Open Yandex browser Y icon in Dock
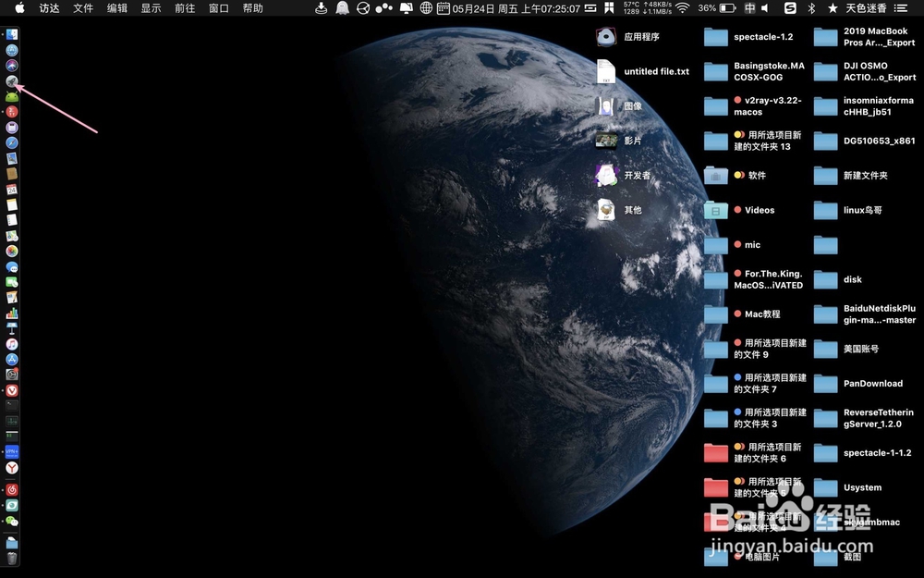 click(12, 468)
